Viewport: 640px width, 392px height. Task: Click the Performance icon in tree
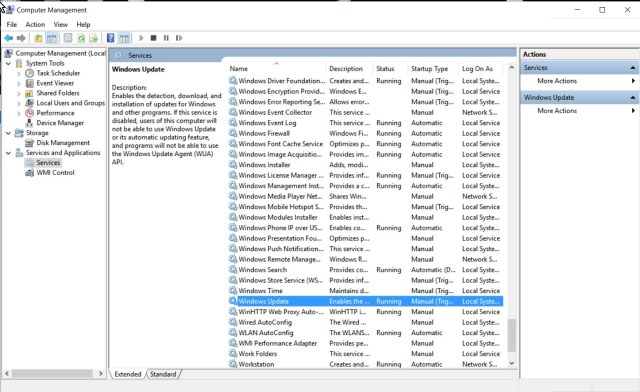pyautogui.click(x=29, y=113)
